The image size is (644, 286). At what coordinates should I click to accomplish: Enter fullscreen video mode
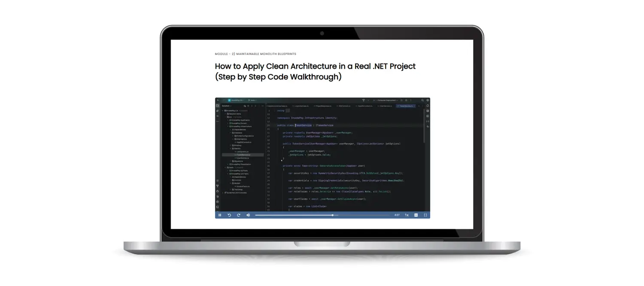[x=425, y=215]
